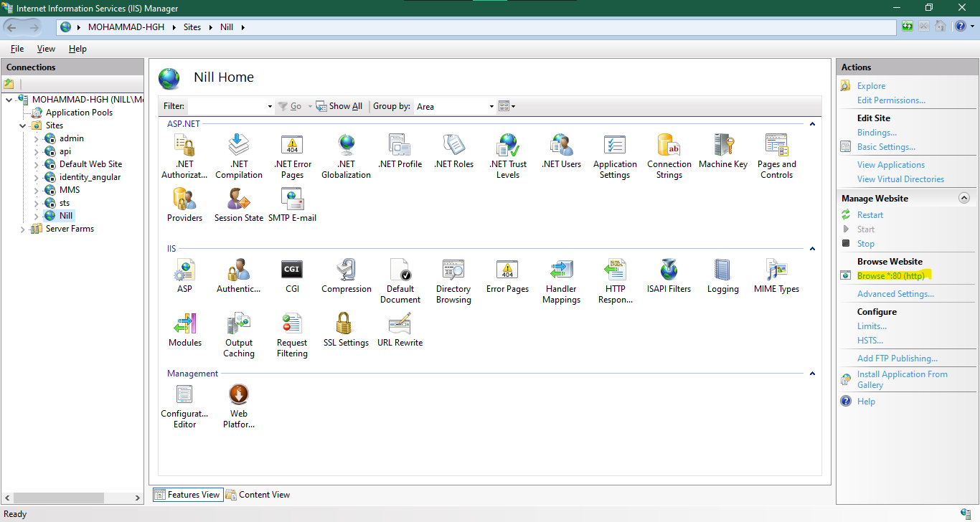Open Bindings... action link
Image resolution: width=980 pixels, height=522 pixels.
(x=877, y=133)
